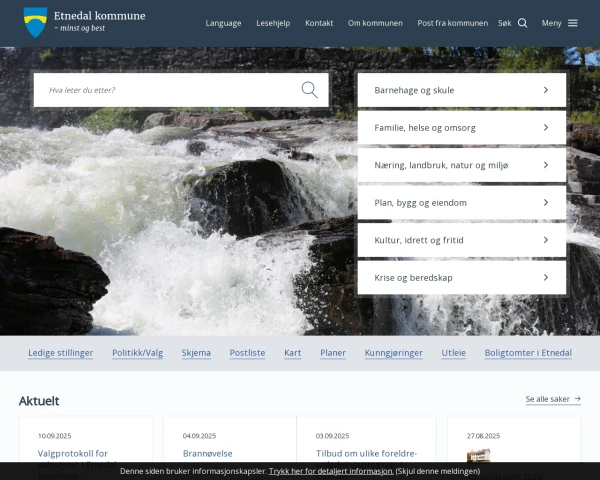600x480 pixels.
Task: Click the arrow next to 'Se alle saker'
Action: coord(577,399)
